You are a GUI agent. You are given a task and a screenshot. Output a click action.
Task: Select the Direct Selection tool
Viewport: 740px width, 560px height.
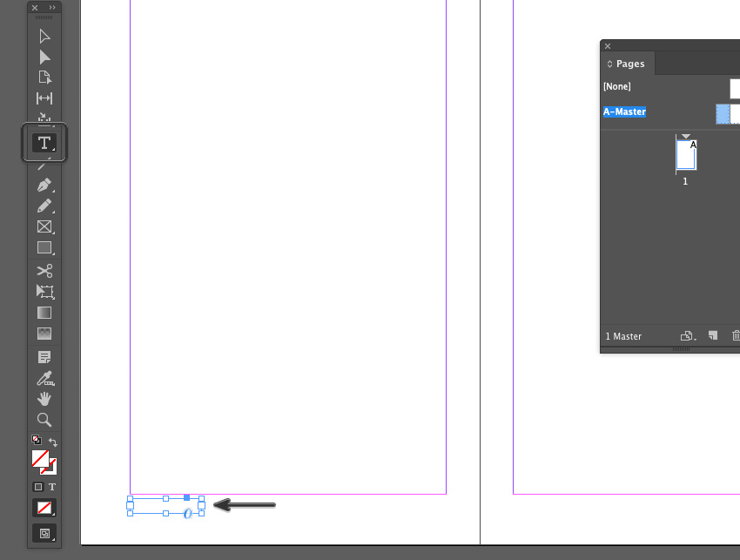click(x=44, y=57)
